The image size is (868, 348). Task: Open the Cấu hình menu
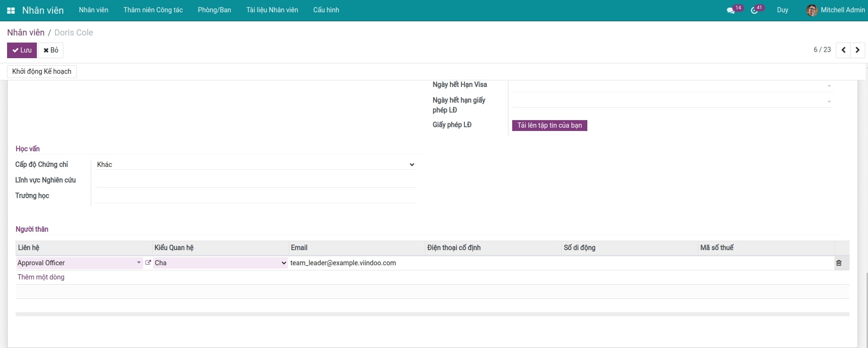(326, 10)
